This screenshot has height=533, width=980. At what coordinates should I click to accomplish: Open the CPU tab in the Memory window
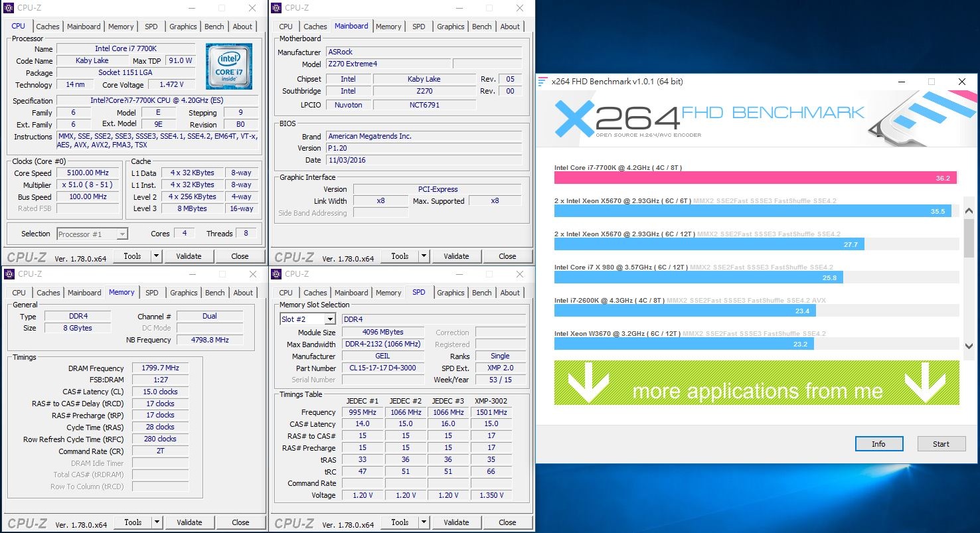pyautogui.click(x=19, y=293)
